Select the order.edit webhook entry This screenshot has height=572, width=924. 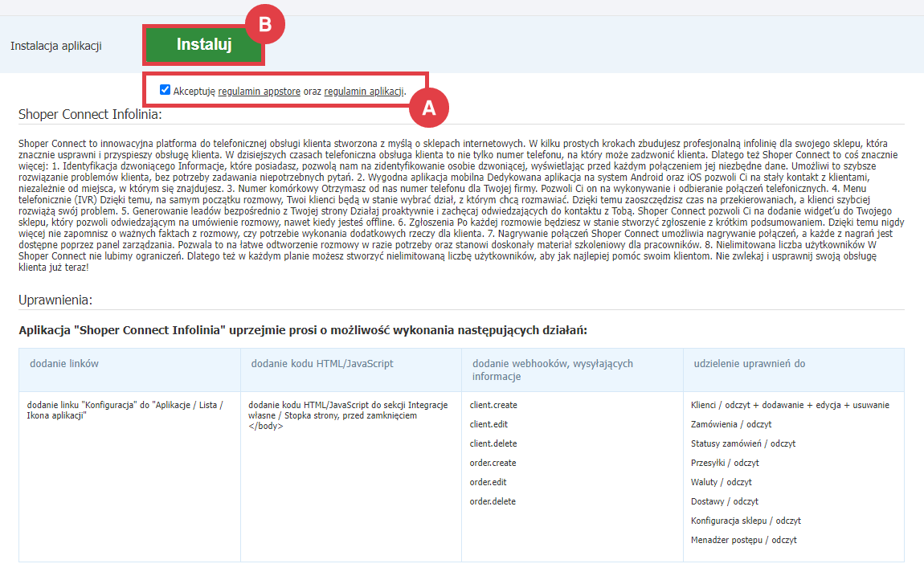(488, 483)
